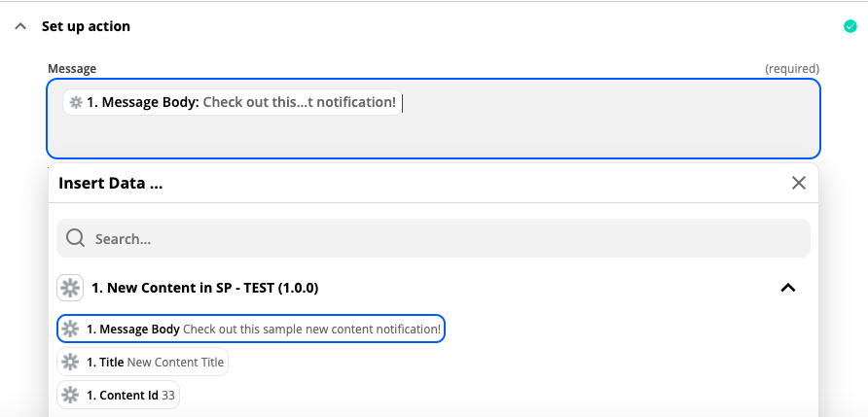868x417 pixels.
Task: Click the Message field label
Action: [72, 69]
